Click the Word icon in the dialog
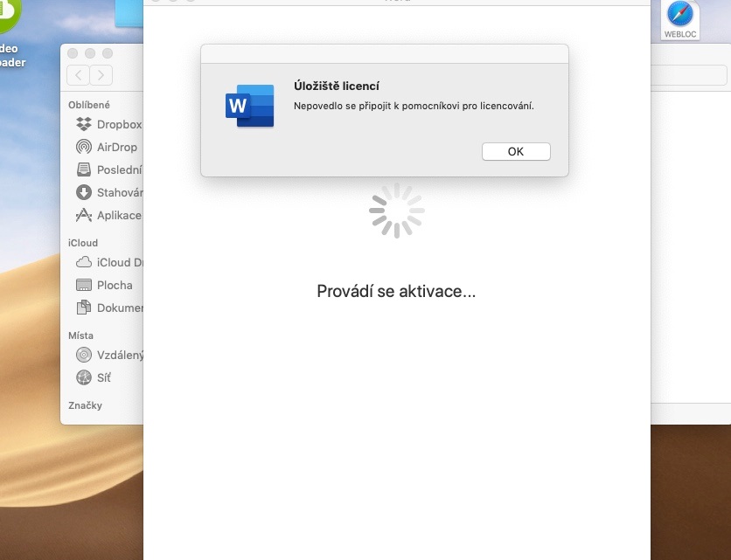 pyautogui.click(x=250, y=106)
